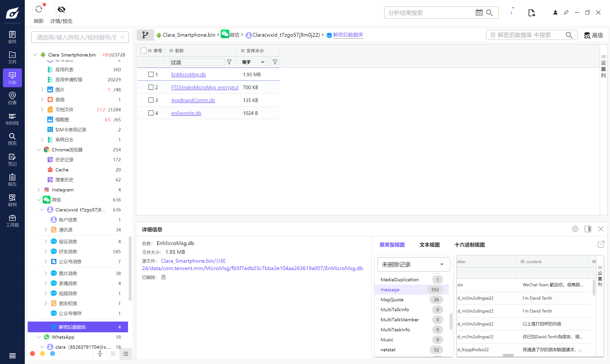Open the 等于 file size filter dropdown
This screenshot has height=364, width=610.
(253, 62)
